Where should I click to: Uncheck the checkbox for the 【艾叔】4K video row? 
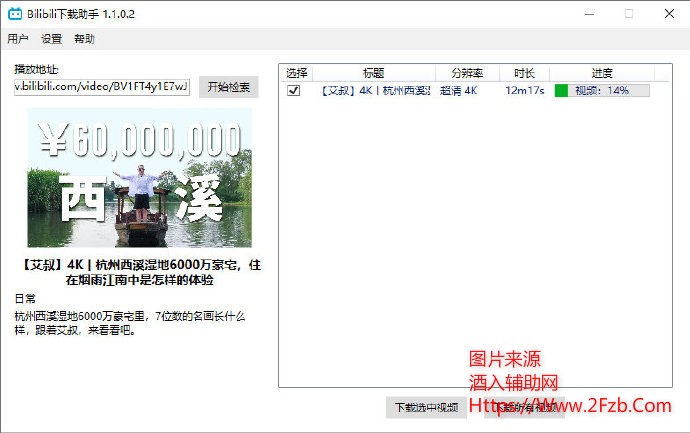[x=294, y=90]
